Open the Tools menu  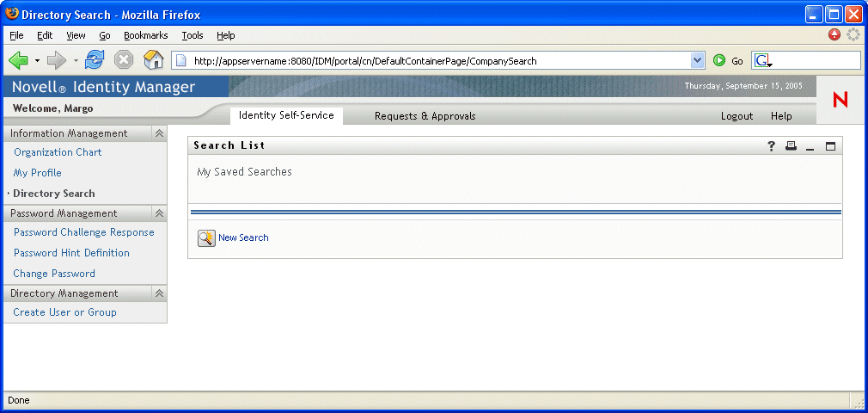point(193,35)
